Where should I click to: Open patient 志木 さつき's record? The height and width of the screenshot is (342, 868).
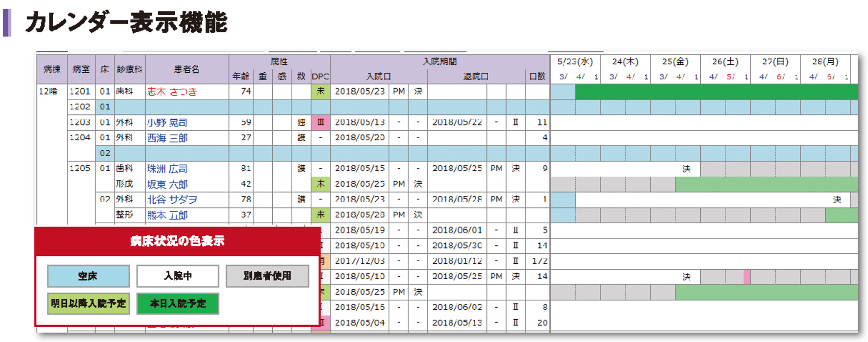172,92
